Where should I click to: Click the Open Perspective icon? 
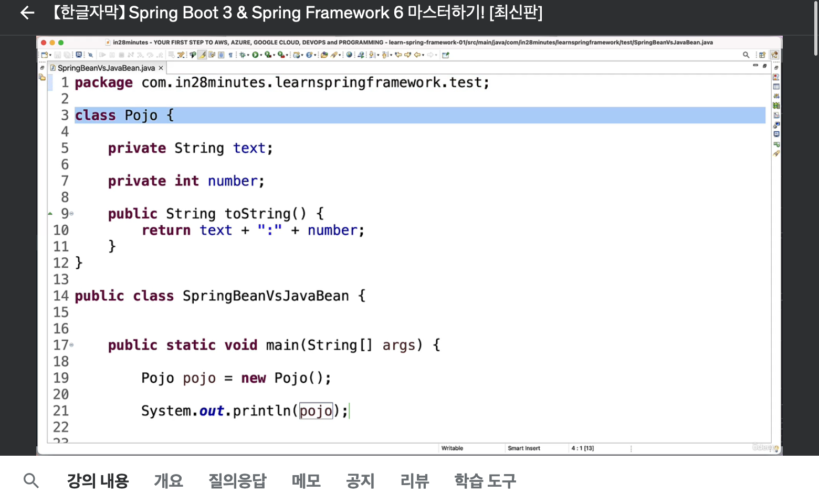762,55
